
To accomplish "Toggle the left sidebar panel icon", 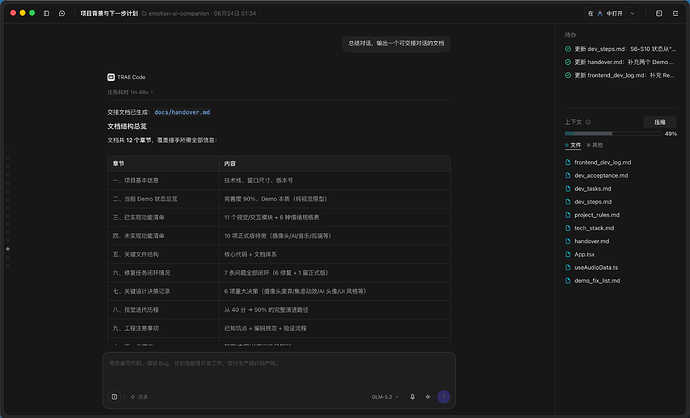I will click(46, 13).
